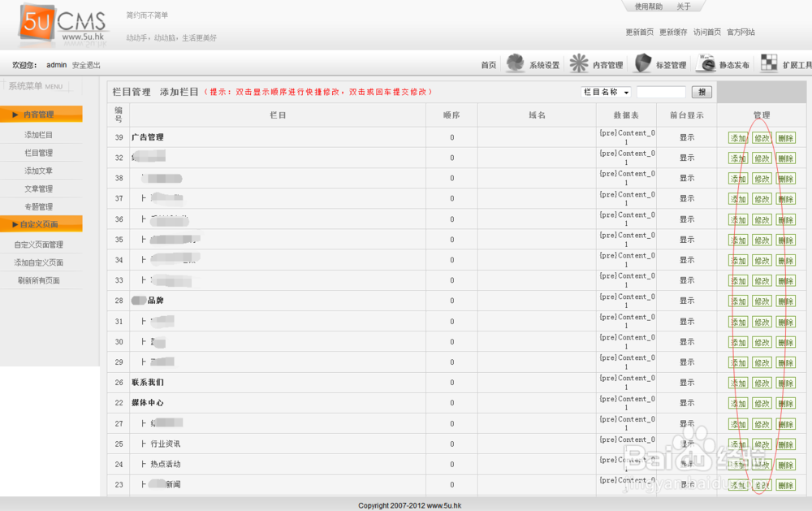The image size is (812, 511).
Task: Select 行业资讯 column name
Action: click(166, 444)
